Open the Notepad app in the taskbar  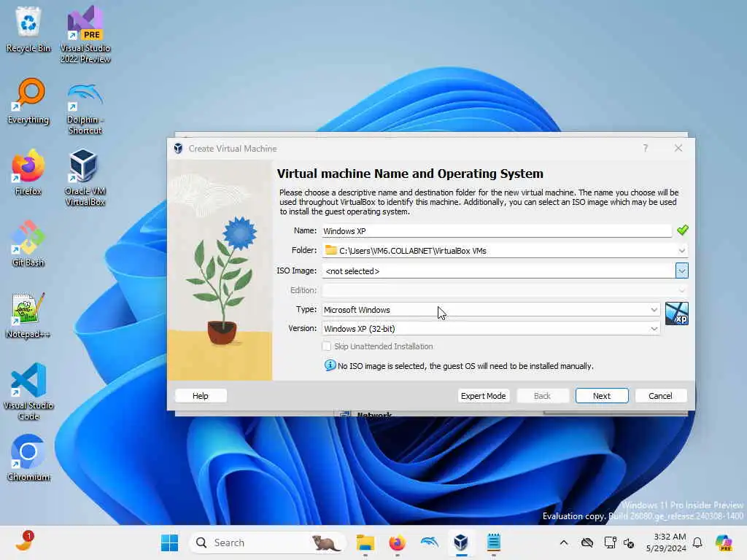point(494,542)
